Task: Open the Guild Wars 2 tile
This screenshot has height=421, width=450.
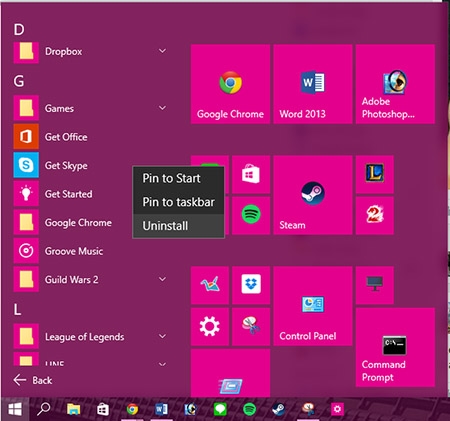Action: [375, 215]
